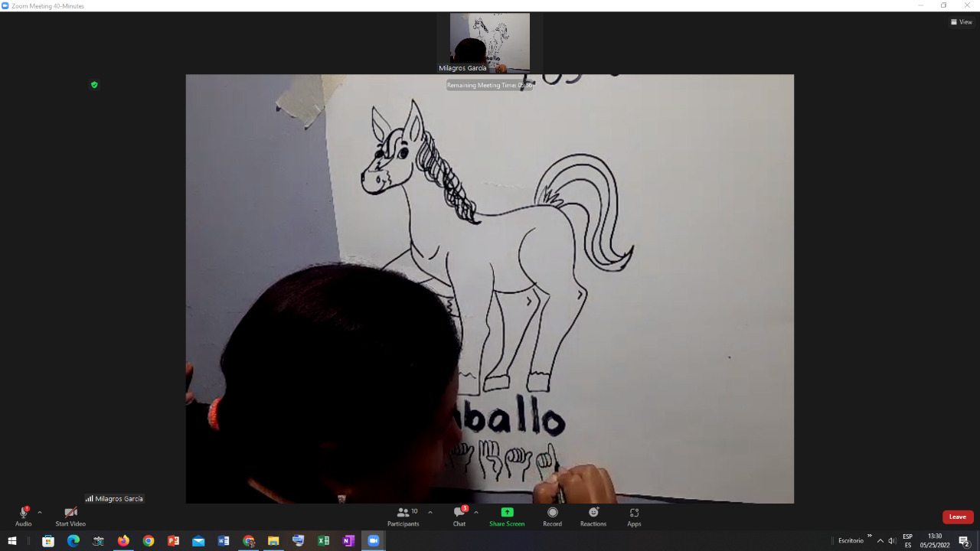Open the volume control in system tray
The height and width of the screenshot is (551, 980).
click(x=892, y=541)
